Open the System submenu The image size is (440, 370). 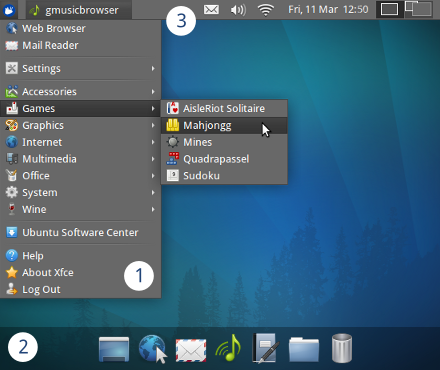coord(81,192)
